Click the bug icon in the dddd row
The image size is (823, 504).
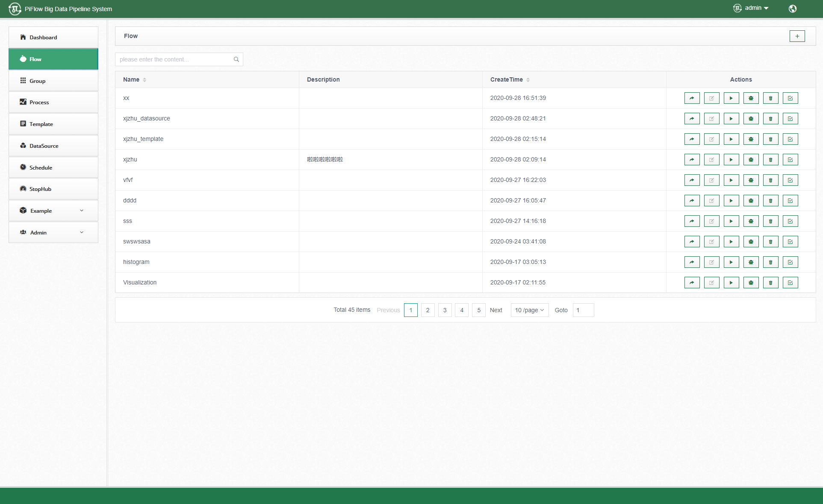751,201
